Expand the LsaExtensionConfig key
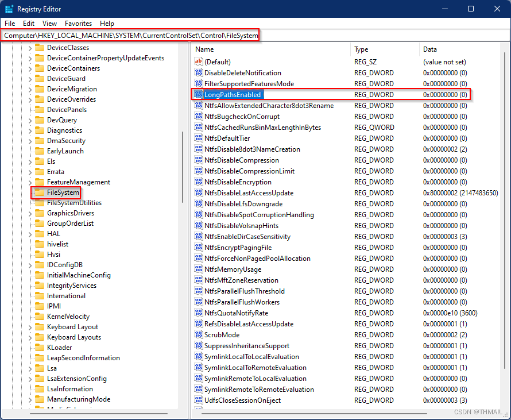The width and height of the screenshot is (511, 420). pyautogui.click(x=30, y=379)
